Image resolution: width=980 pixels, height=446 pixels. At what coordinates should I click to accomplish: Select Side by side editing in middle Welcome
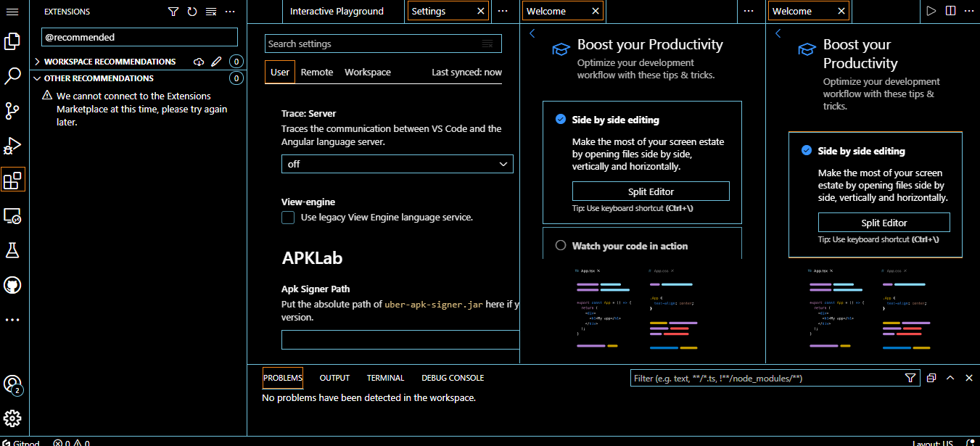[642, 162]
